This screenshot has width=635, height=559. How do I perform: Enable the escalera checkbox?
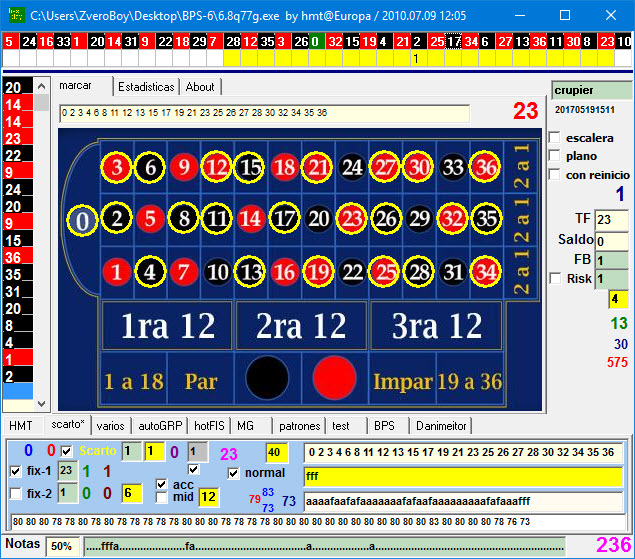coord(554,138)
